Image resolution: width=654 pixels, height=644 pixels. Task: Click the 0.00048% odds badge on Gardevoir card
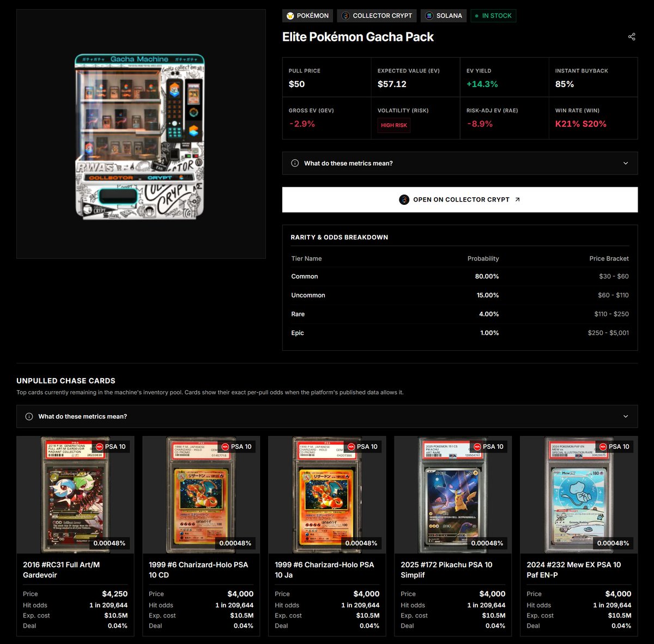coord(110,543)
